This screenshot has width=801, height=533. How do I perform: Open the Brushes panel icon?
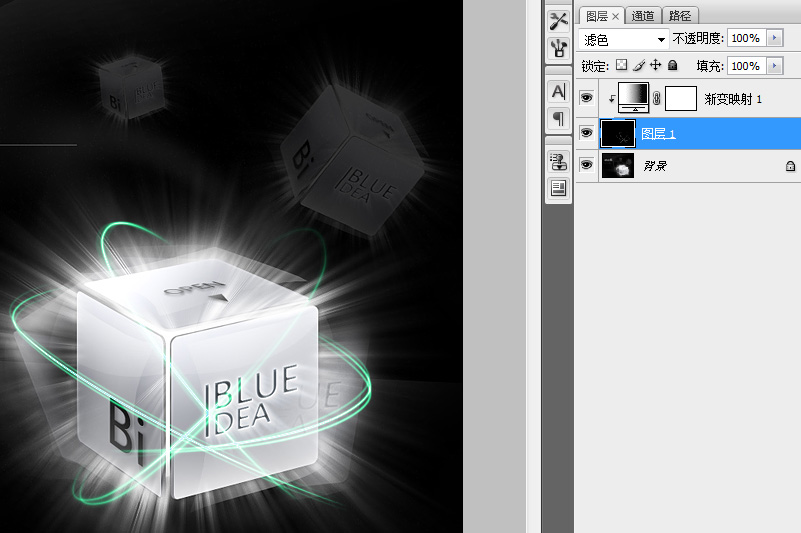(558, 48)
